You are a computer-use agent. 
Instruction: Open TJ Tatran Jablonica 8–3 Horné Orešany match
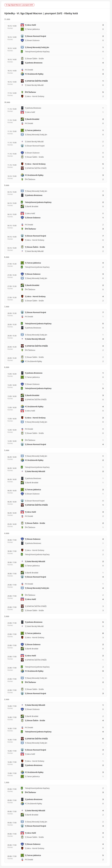[x=56, y=636]
